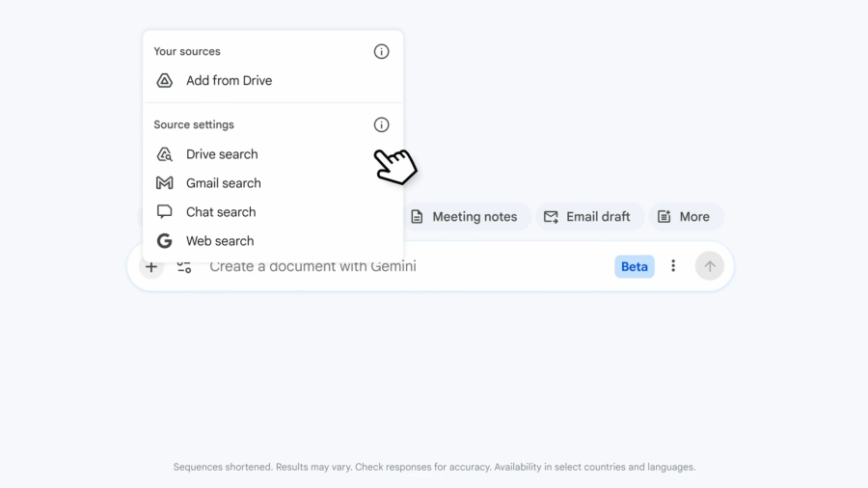Enable Web search by its text label

(x=220, y=241)
